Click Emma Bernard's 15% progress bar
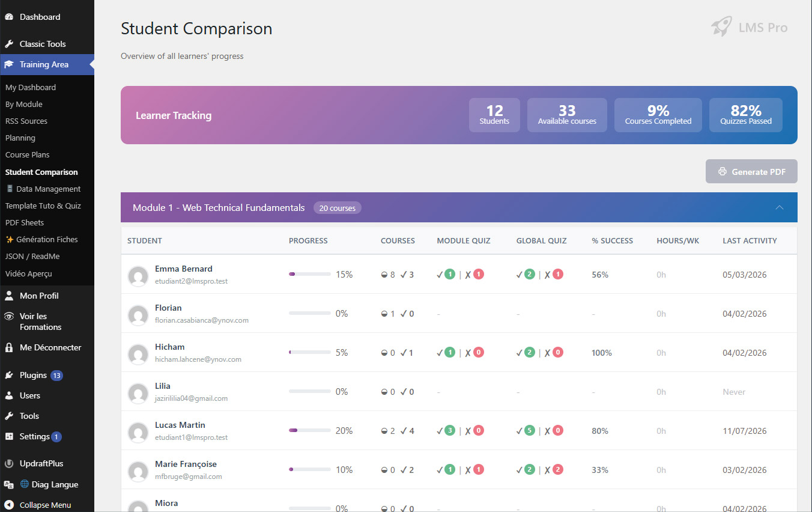812x512 pixels. click(x=310, y=274)
